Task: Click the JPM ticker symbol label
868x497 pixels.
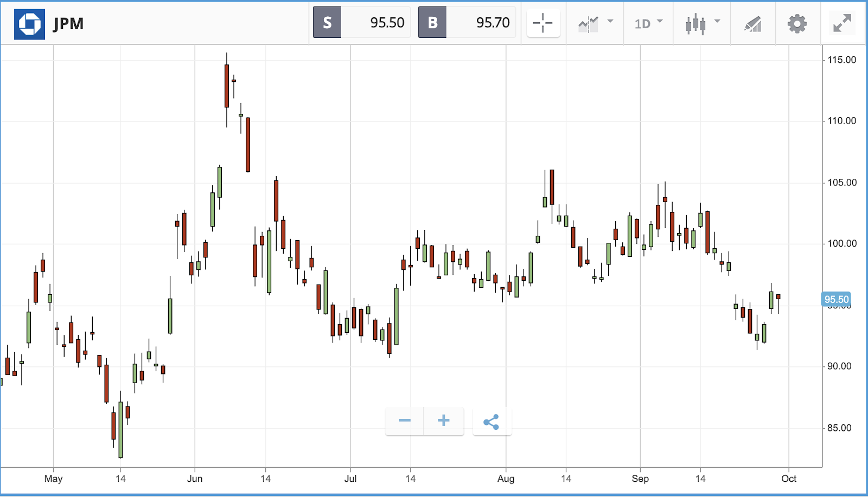Action: 68,24
